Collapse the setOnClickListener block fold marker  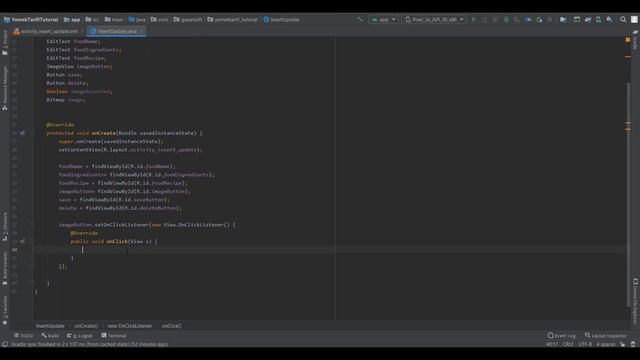[32, 224]
